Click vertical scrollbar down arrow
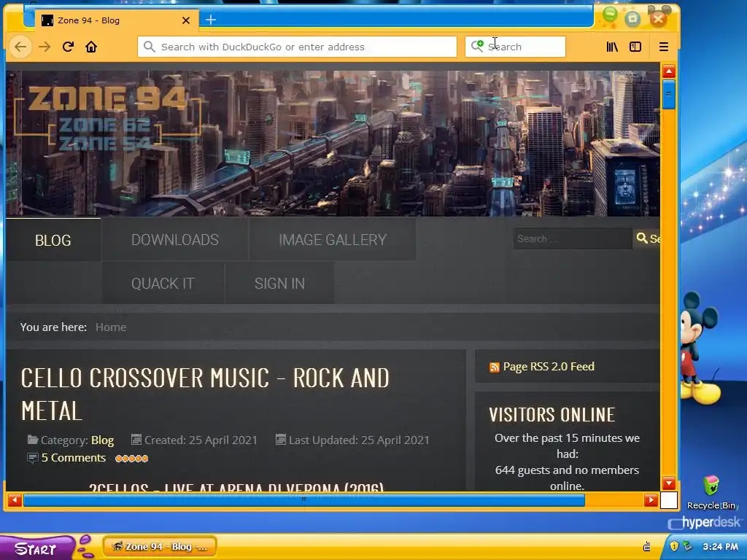The width and height of the screenshot is (747, 560). tap(669, 483)
